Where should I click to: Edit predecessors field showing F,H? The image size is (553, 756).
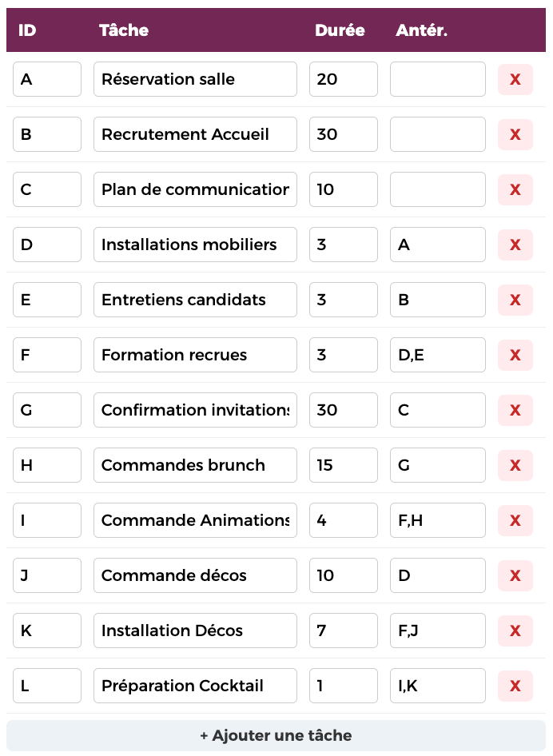437,520
